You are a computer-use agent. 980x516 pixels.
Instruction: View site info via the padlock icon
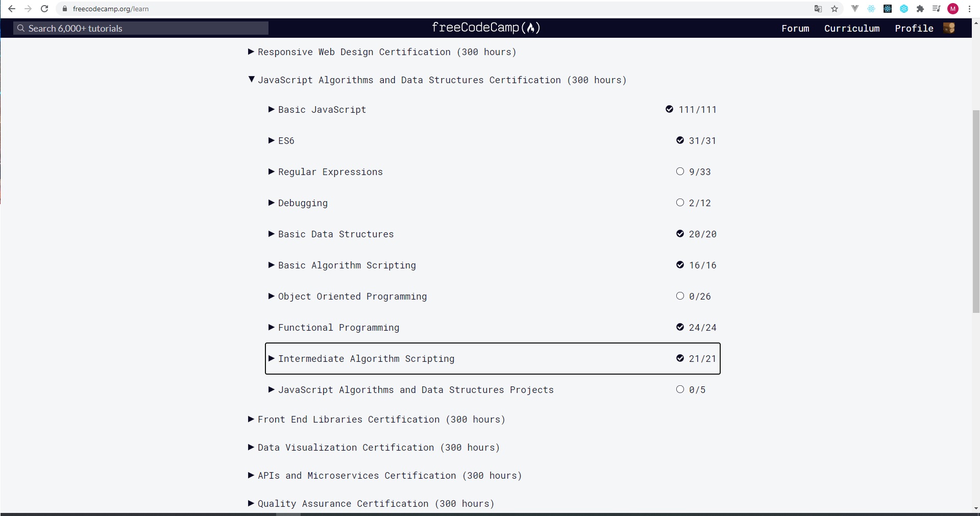pos(65,9)
